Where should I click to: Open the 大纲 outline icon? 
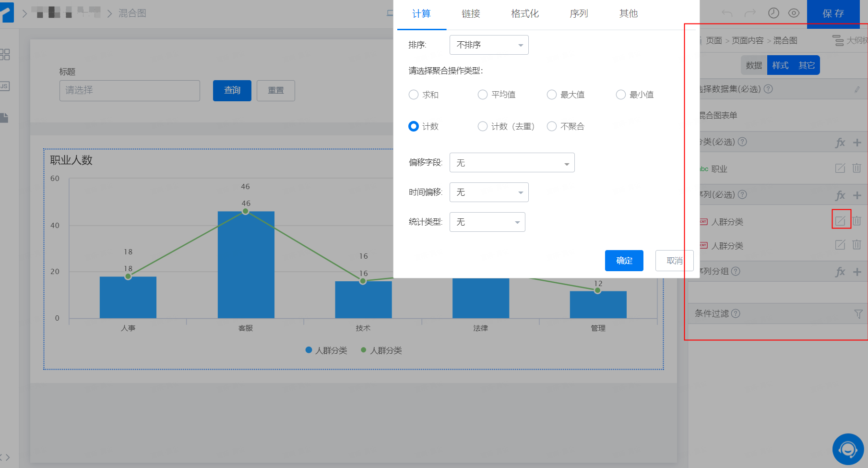pyautogui.click(x=838, y=41)
